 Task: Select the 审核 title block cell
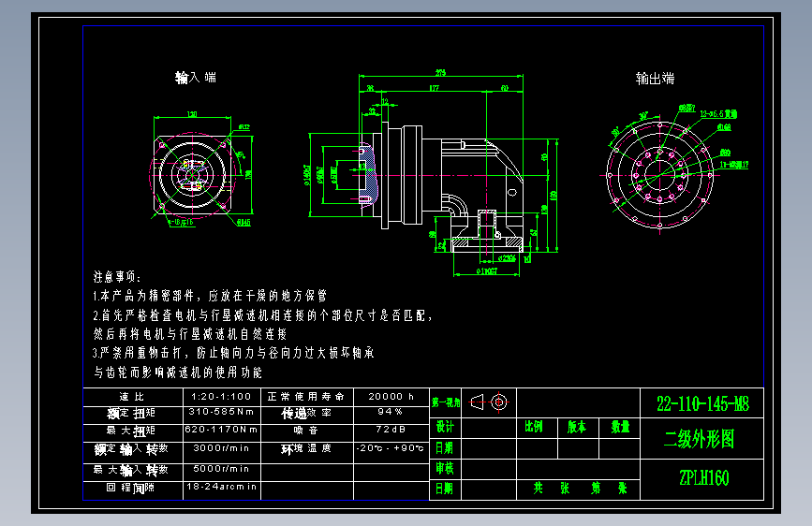[446, 469]
